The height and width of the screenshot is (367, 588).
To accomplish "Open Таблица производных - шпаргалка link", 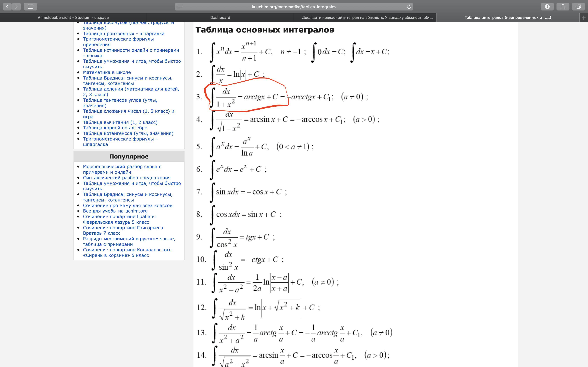I will click(x=123, y=34).
